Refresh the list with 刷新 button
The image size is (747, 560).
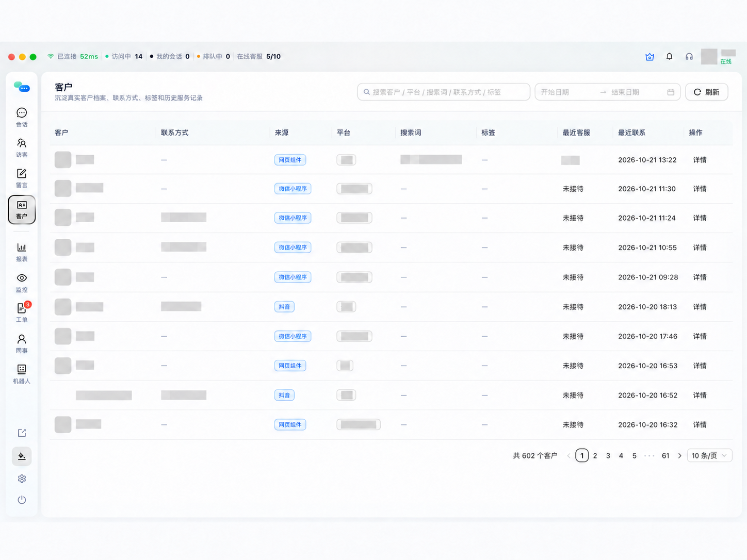(706, 92)
